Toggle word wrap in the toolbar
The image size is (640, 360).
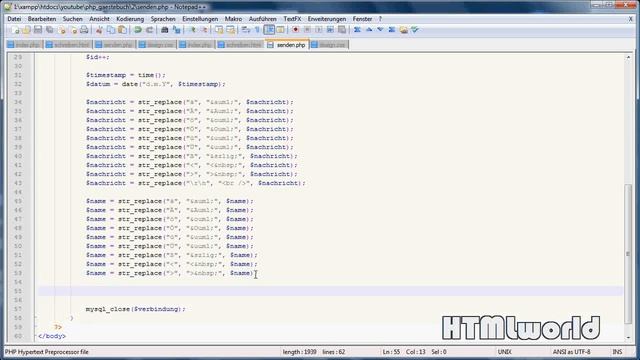246,30
